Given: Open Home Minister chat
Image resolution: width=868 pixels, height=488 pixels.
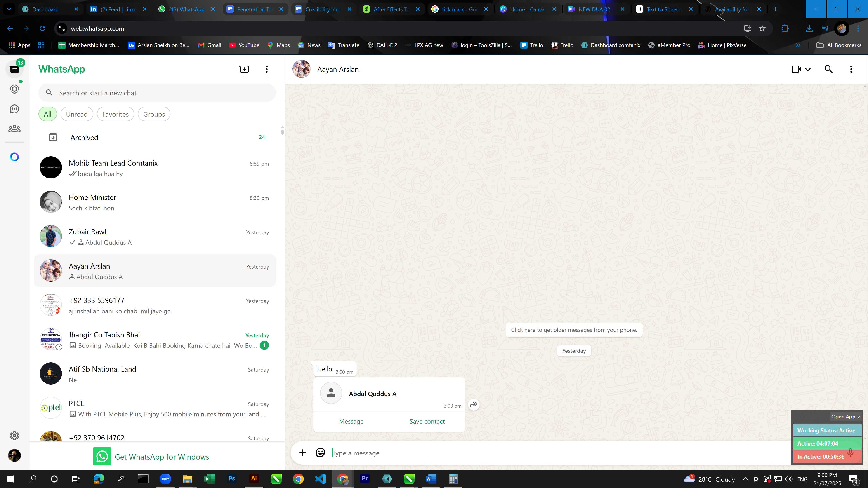Looking at the screenshot, I should pyautogui.click(x=155, y=202).
